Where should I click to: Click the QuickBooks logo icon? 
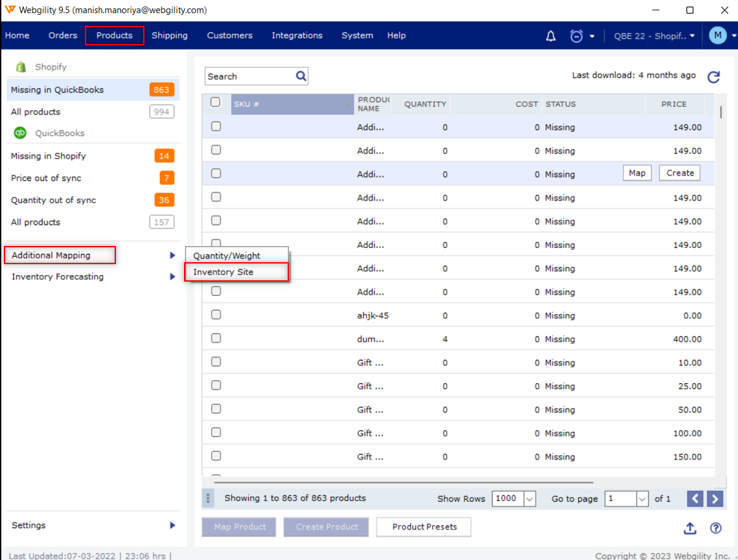tap(20, 133)
